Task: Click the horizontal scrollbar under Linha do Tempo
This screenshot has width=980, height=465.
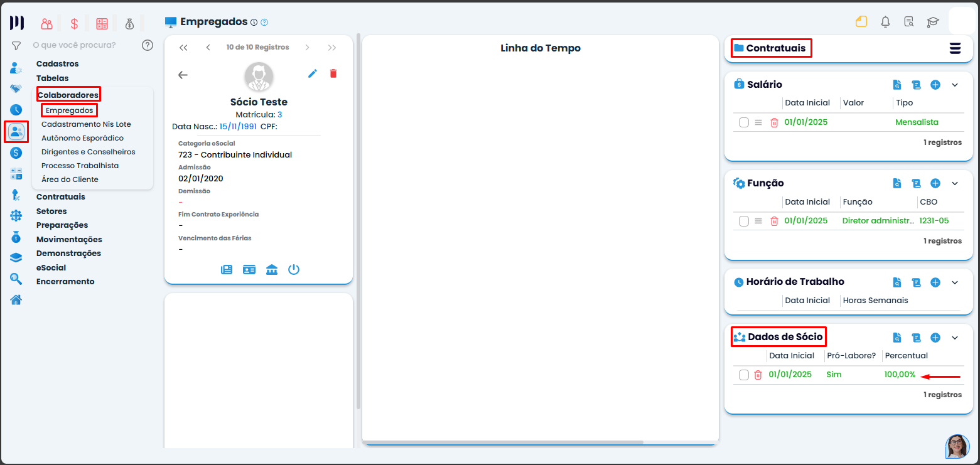Action: tap(504, 442)
